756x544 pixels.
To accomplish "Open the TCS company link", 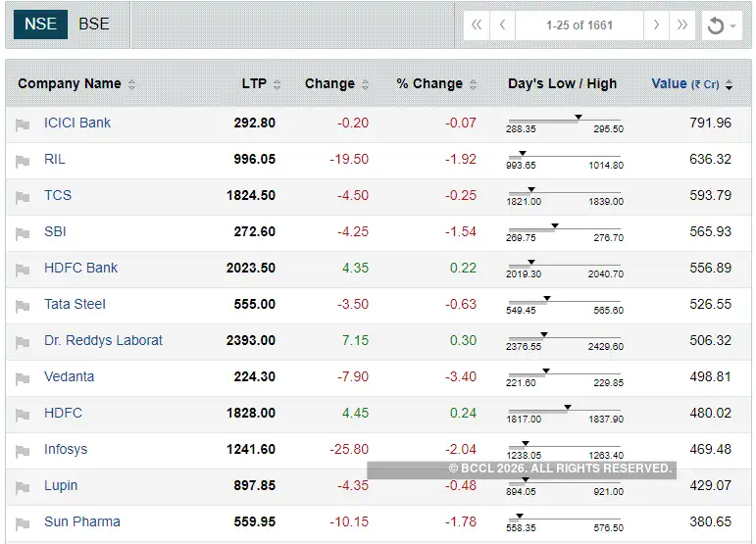I will point(58,195).
